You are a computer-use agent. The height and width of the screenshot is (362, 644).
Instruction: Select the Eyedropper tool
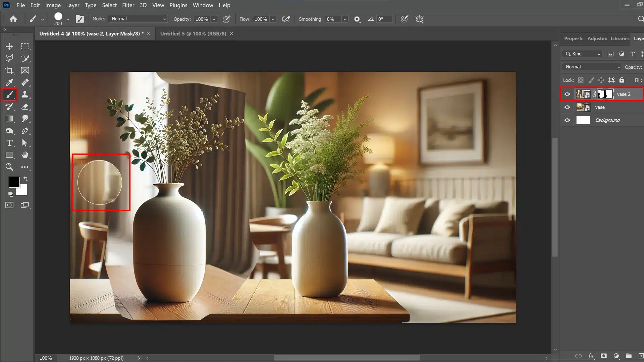click(9, 82)
